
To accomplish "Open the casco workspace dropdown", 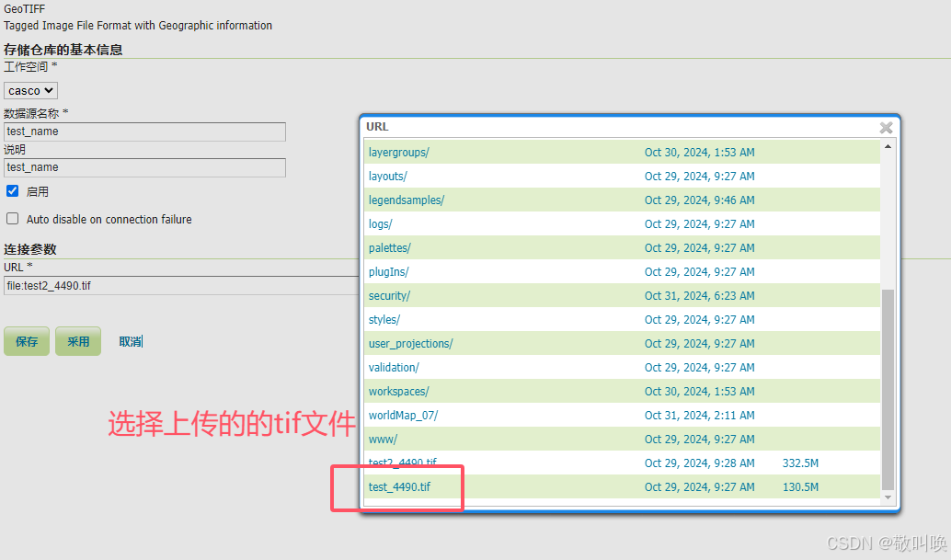I will click(x=29, y=89).
